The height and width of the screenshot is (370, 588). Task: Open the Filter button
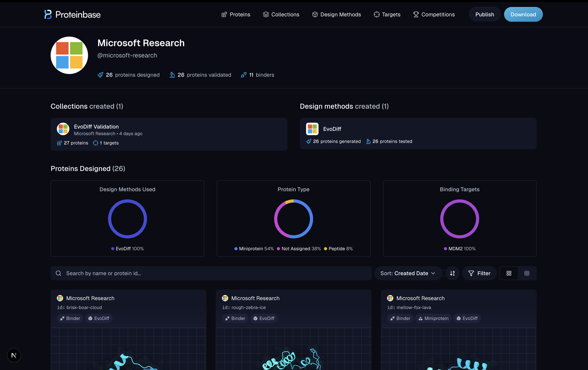tap(479, 273)
